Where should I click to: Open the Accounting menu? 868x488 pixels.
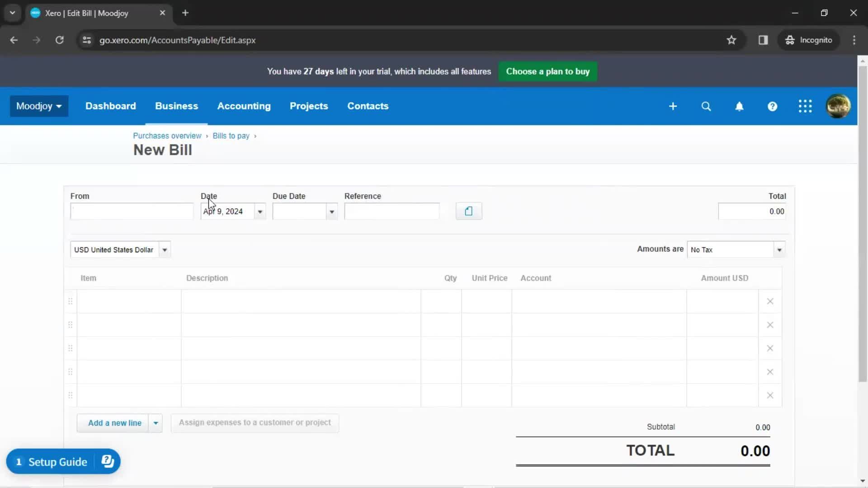244,106
